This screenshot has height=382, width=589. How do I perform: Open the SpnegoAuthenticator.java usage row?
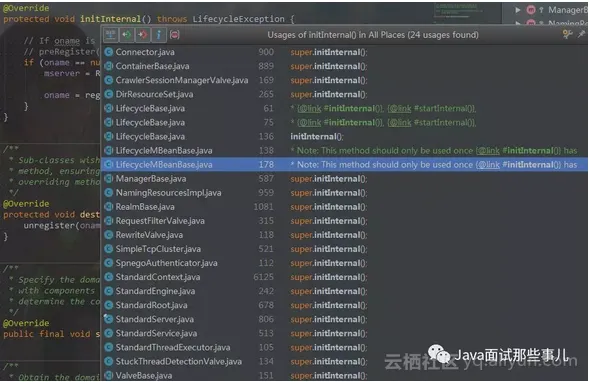pos(344,263)
